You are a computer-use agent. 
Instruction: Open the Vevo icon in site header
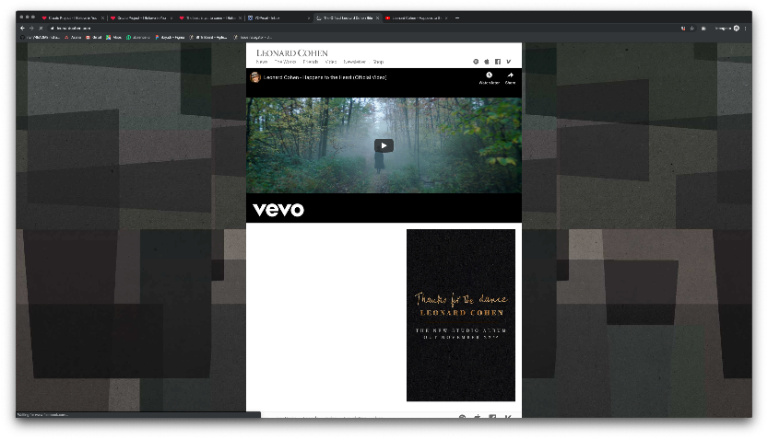[x=508, y=62]
